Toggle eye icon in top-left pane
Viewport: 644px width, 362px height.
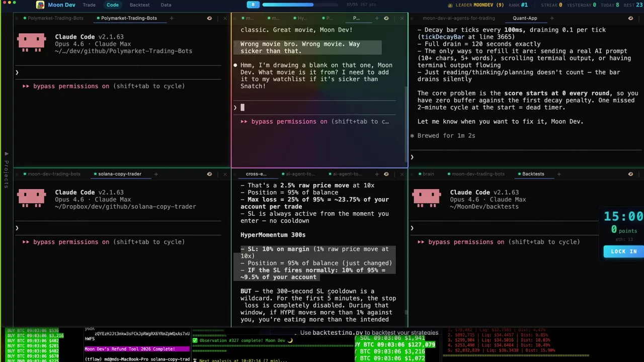click(x=209, y=18)
